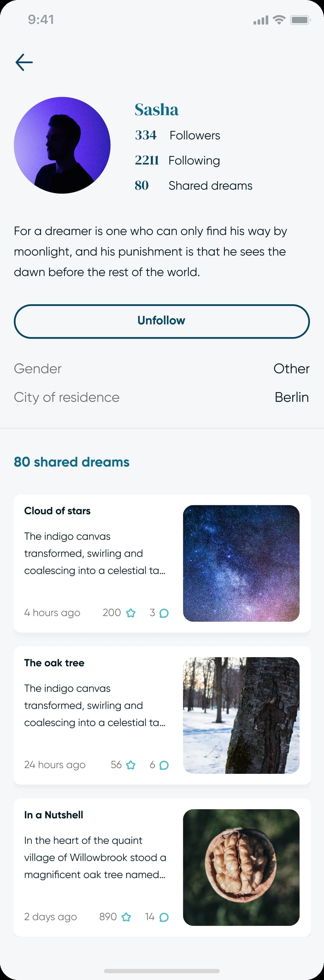Select The oak tree dream title
The height and width of the screenshot is (980, 324).
tap(54, 663)
